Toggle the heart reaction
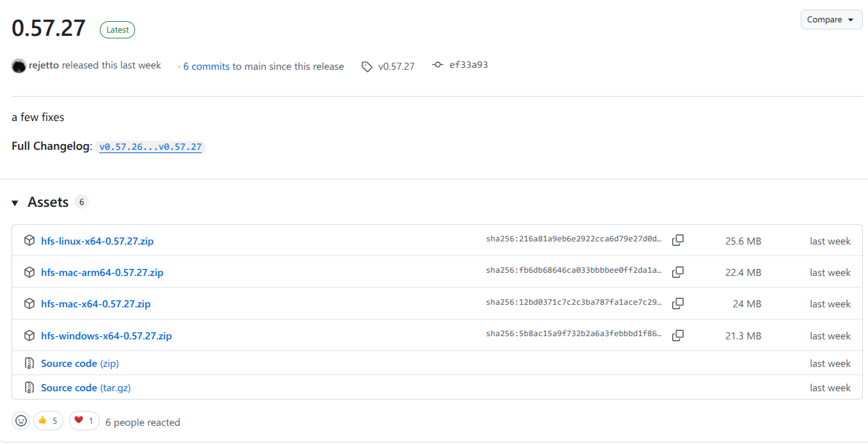 tap(84, 421)
